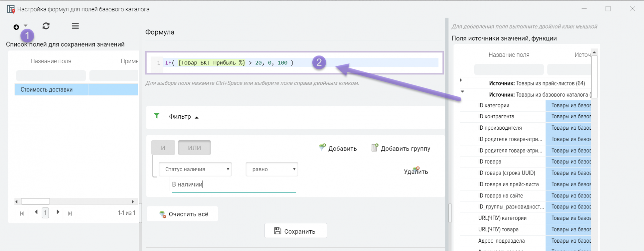Click the Сохранить button
The width and height of the screenshot is (644, 251).
(x=296, y=231)
